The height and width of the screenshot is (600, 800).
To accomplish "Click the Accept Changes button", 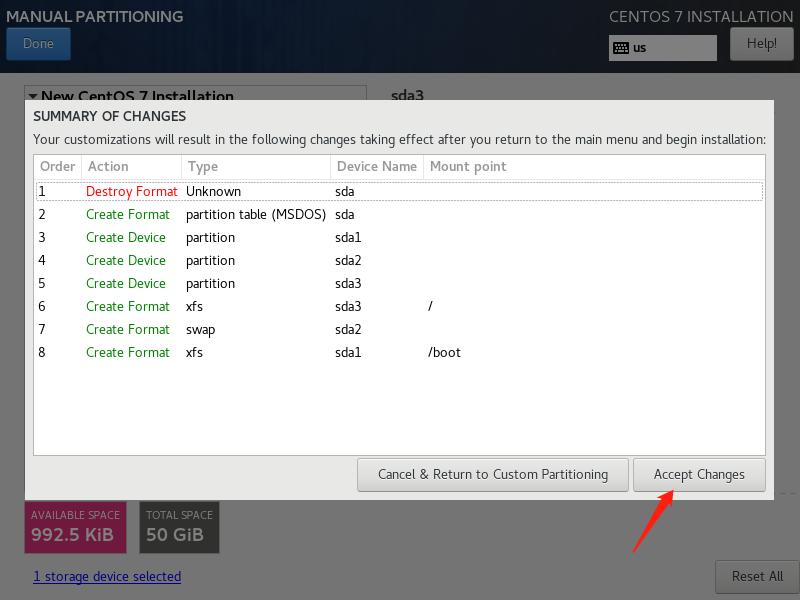I will click(699, 474).
